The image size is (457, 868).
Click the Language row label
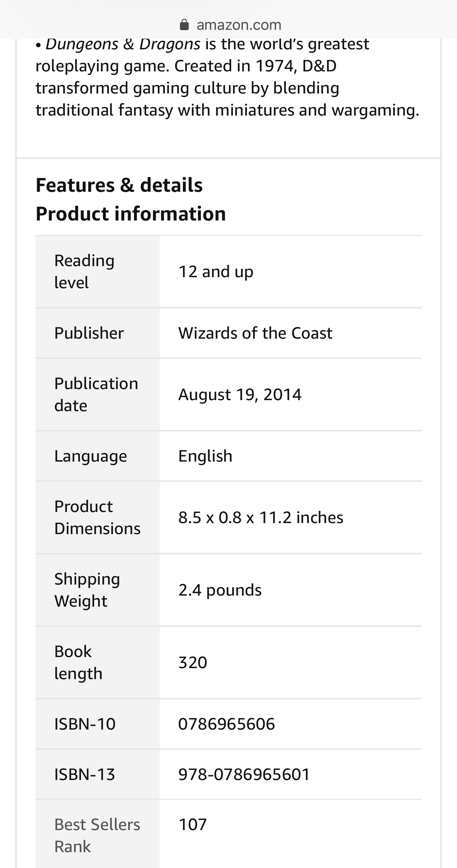91,456
